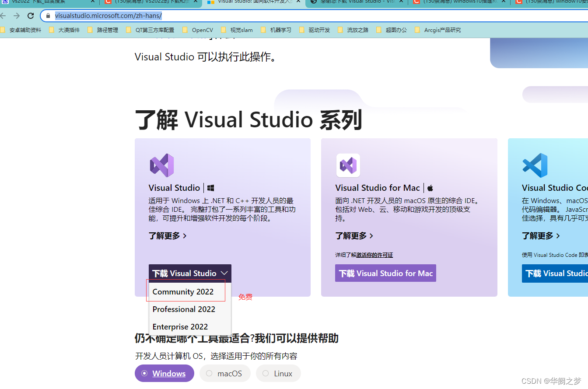Viewport: 588px width, 389px height.
Task: Click the padlock site info icon
Action: coord(48,16)
